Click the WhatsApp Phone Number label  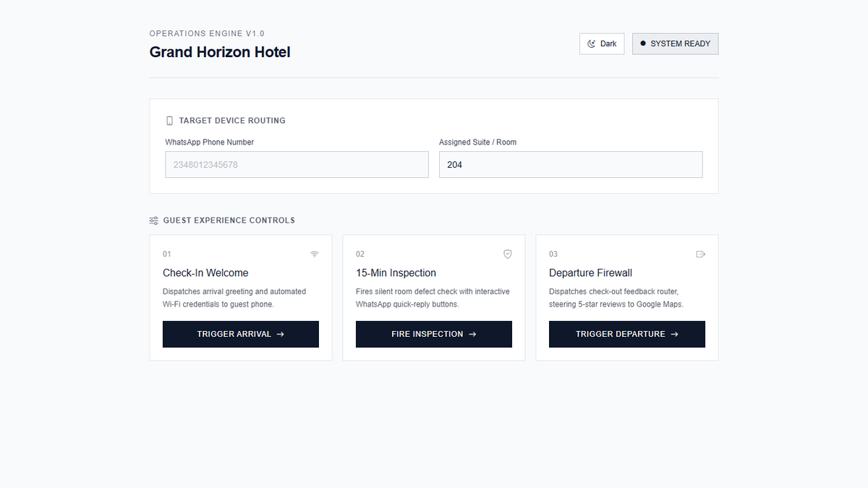click(x=210, y=142)
